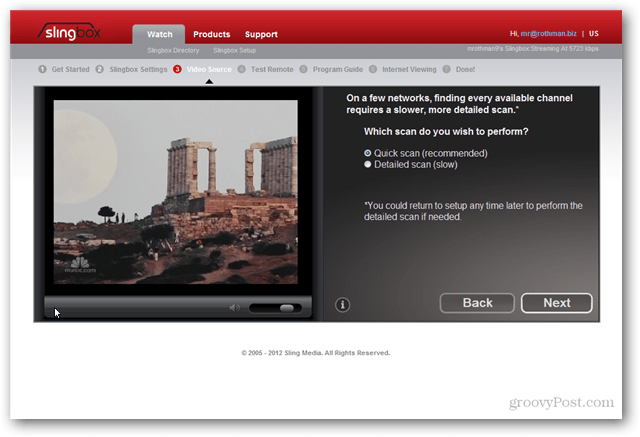This screenshot has height=437, width=640.
Task: Jump to step 1 Get Started
Action: (64, 69)
